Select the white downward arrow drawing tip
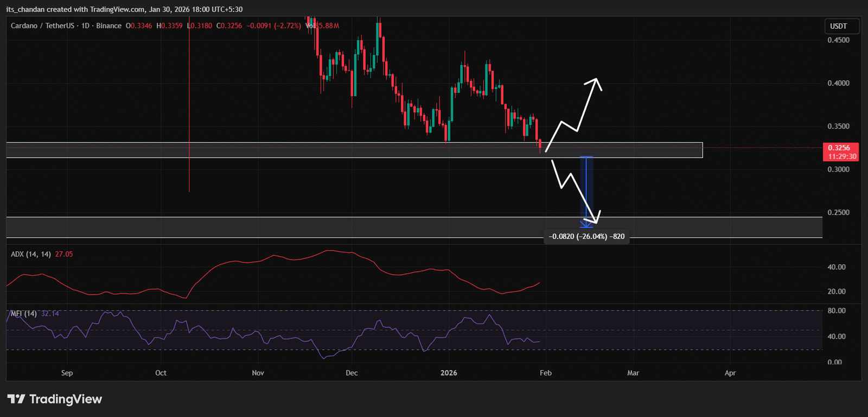The image size is (868, 417). pyautogui.click(x=596, y=222)
